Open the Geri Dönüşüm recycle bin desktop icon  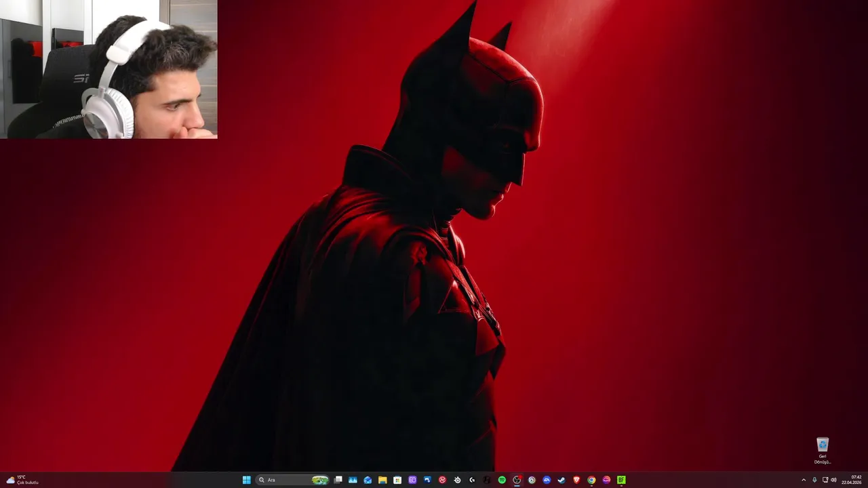coord(823,451)
